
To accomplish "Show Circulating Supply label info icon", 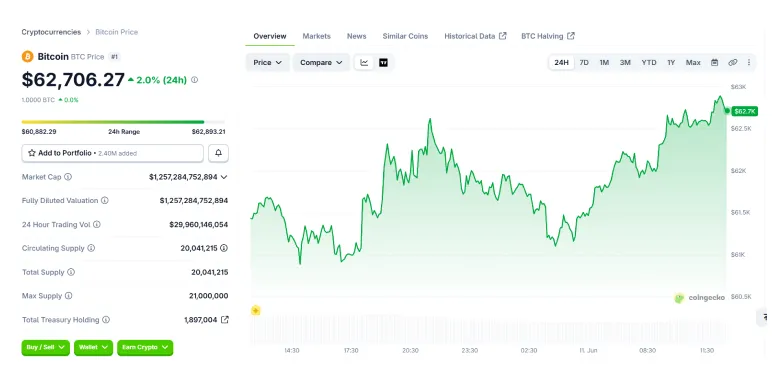I will (91, 248).
